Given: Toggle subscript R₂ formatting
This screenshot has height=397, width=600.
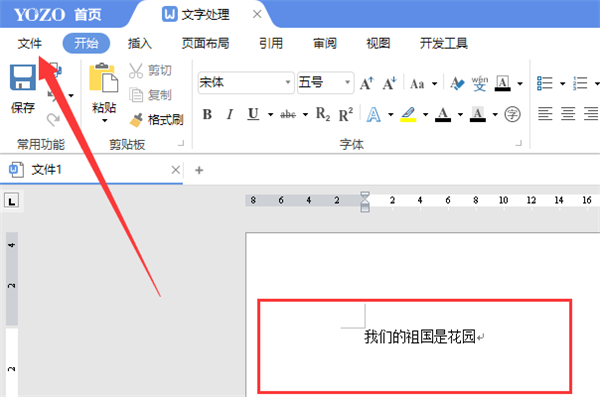Looking at the screenshot, I should (x=323, y=114).
